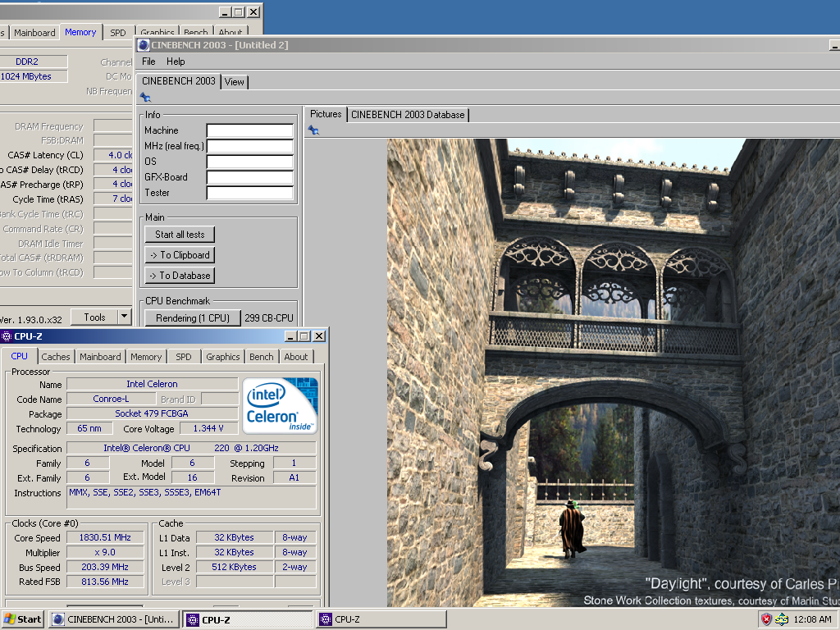Click the DDR2 memory type value
Screen dimensions: 840x630
[x=27, y=62]
